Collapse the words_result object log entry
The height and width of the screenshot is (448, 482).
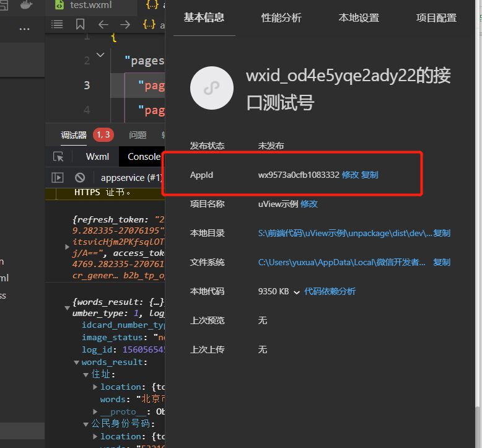tap(67, 308)
